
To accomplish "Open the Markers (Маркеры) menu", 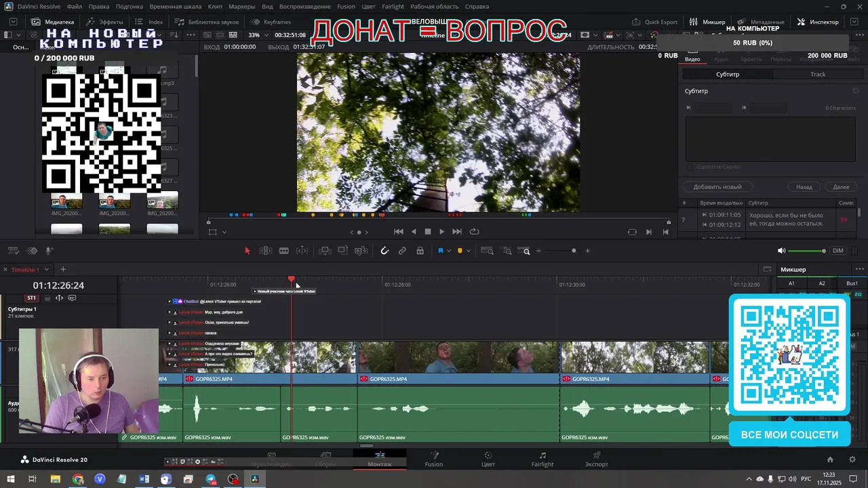I will point(242,7).
